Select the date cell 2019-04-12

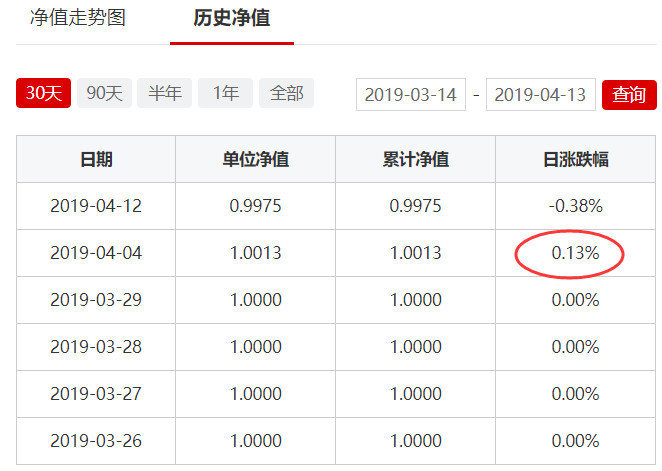pos(96,206)
